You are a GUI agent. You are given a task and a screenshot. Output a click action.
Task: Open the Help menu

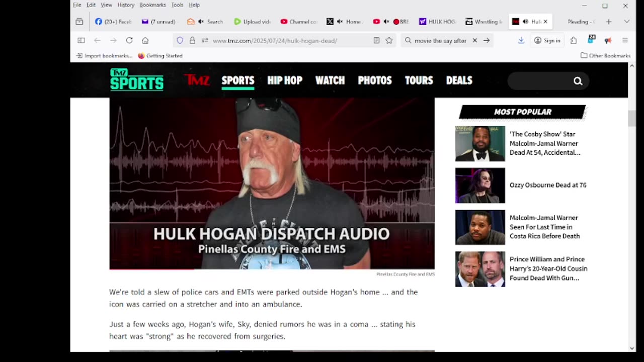pyautogui.click(x=194, y=5)
